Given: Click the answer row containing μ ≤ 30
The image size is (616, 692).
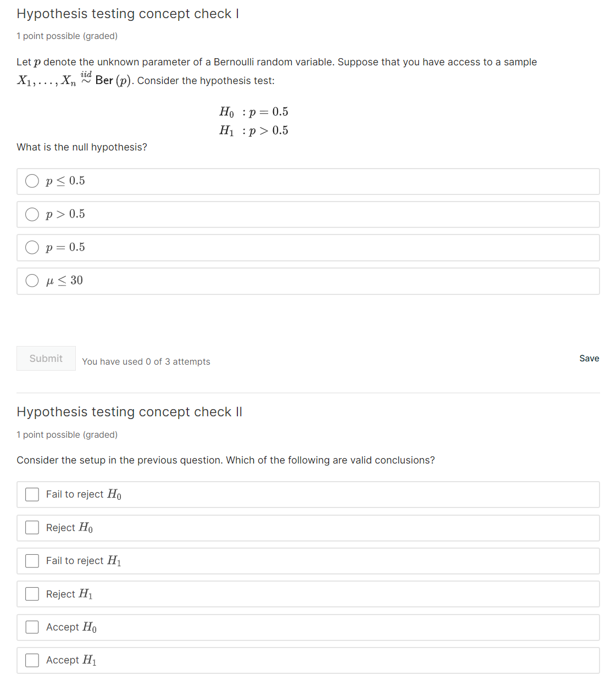Looking at the screenshot, I should pyautogui.click(x=308, y=281).
